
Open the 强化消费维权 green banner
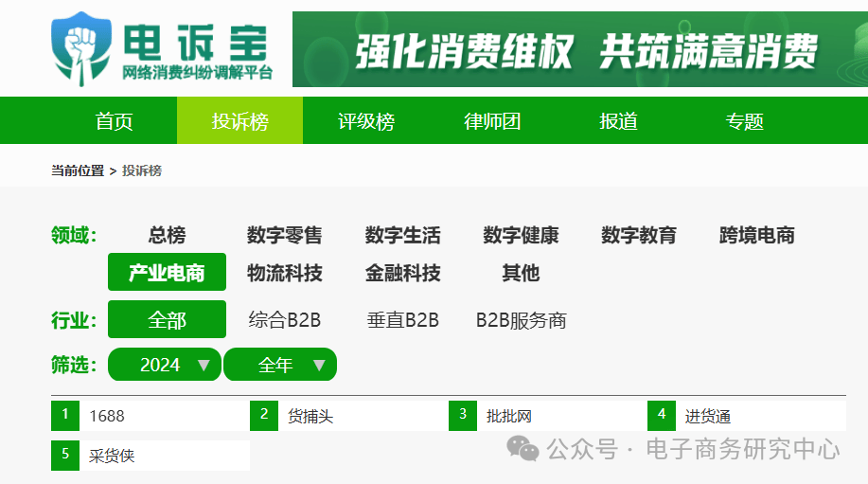[x=580, y=49]
